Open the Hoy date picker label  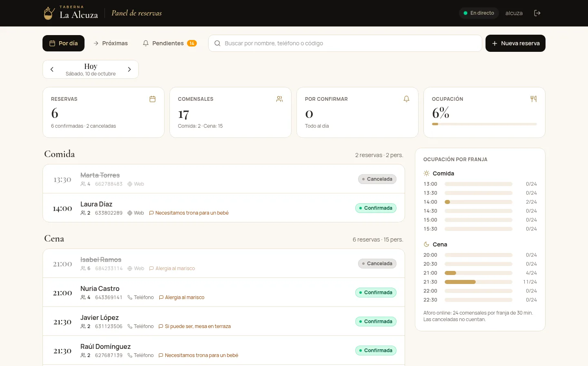(91, 69)
